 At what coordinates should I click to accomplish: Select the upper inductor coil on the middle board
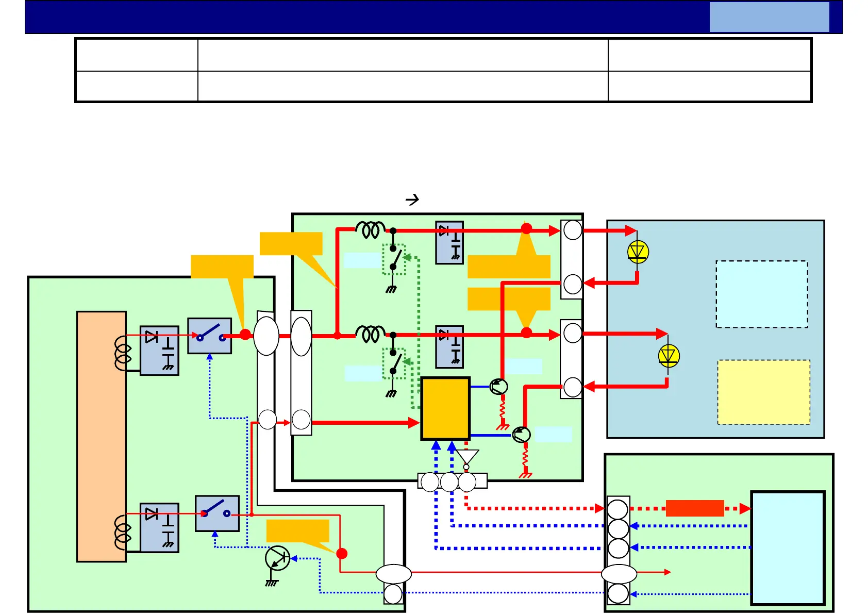(x=371, y=230)
